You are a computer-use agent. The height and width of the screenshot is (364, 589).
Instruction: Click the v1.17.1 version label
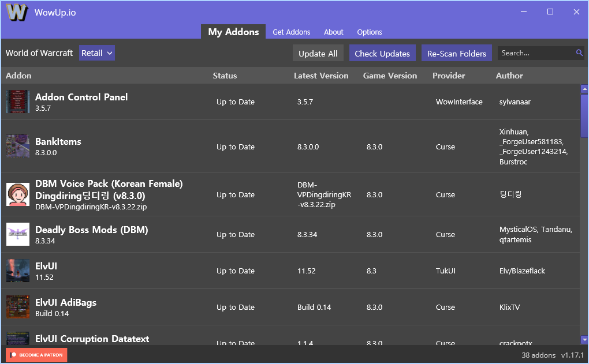pyautogui.click(x=572, y=355)
